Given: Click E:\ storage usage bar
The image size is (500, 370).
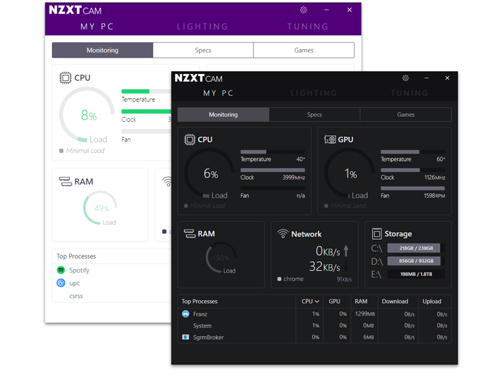Looking at the screenshot, I should click(x=416, y=274).
